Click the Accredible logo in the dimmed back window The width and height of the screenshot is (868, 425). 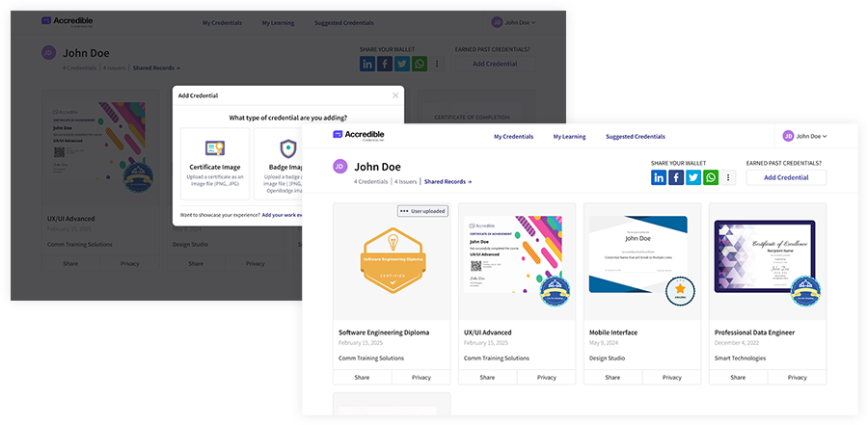click(x=67, y=21)
